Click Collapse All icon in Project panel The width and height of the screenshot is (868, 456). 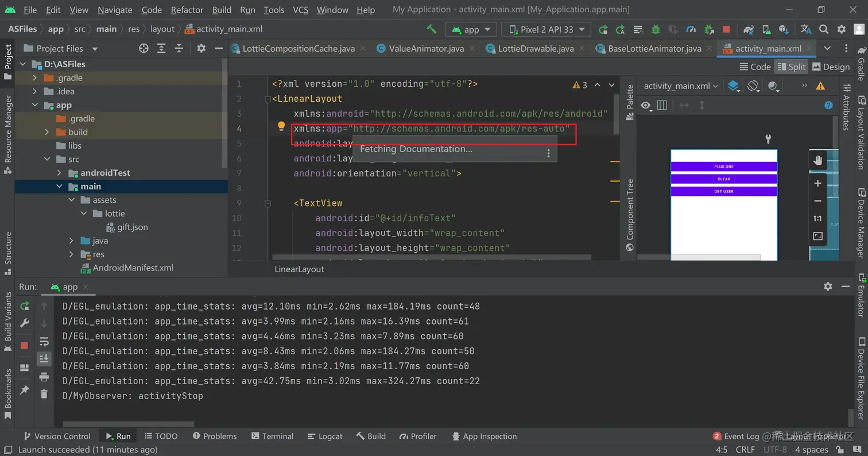[x=179, y=48]
